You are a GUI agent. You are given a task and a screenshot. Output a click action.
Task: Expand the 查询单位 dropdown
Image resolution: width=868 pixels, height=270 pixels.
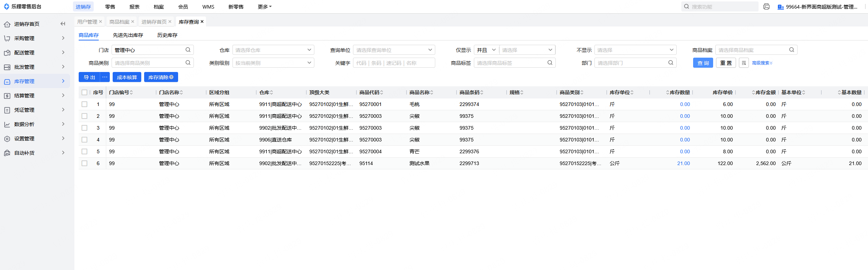pos(394,50)
